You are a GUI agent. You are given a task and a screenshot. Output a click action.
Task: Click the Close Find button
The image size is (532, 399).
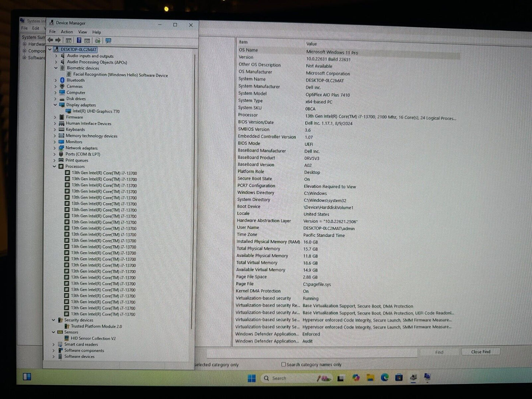[480, 352]
